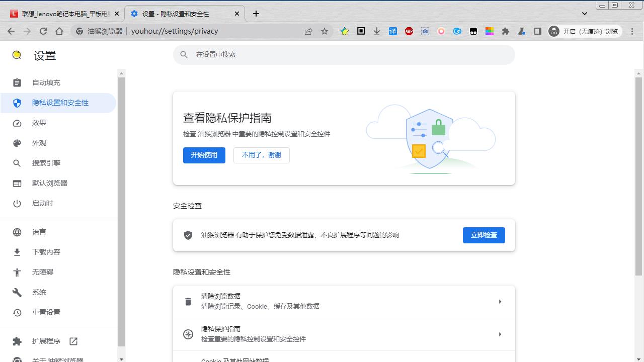Open the tab search dropdown arrow

tap(585, 14)
